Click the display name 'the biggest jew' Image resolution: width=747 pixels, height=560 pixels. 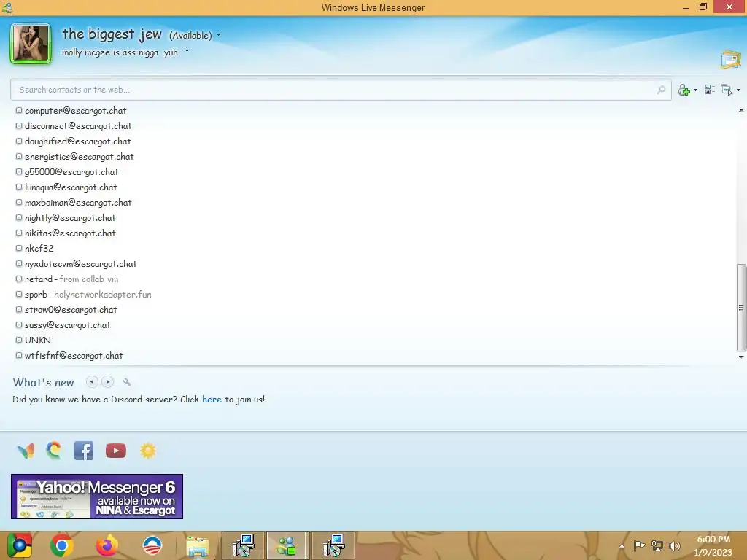pyautogui.click(x=112, y=34)
